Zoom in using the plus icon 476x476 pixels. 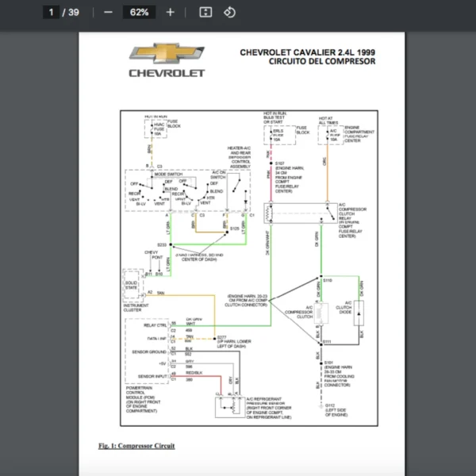click(171, 13)
